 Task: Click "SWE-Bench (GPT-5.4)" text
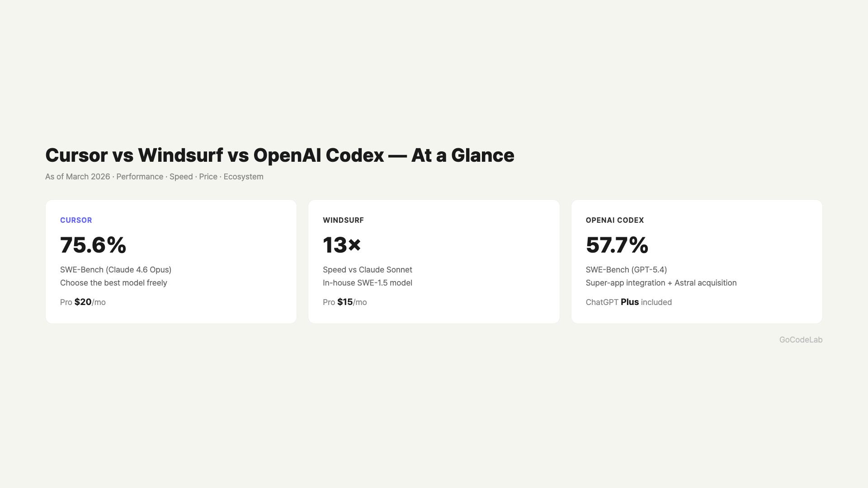[626, 270]
